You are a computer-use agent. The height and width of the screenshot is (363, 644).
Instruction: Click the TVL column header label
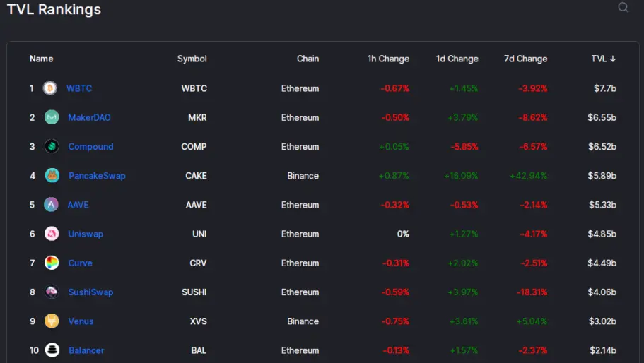click(599, 59)
